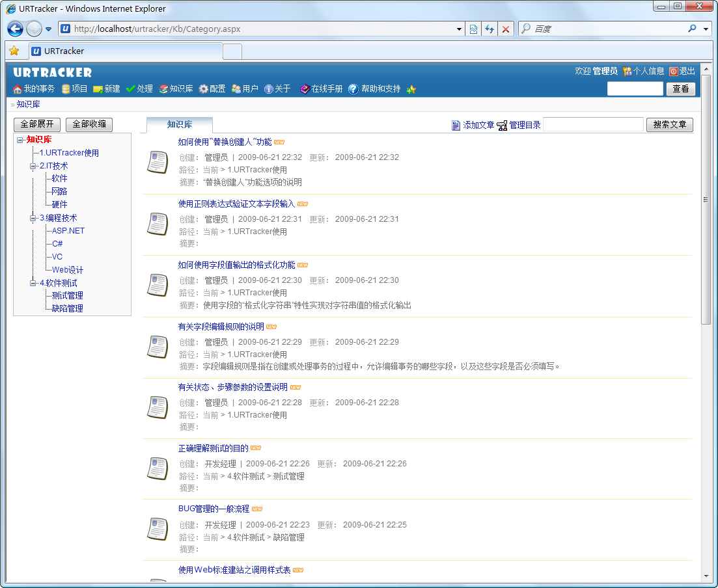
Task: Select 硬件 category in the tree
Action: (x=59, y=204)
